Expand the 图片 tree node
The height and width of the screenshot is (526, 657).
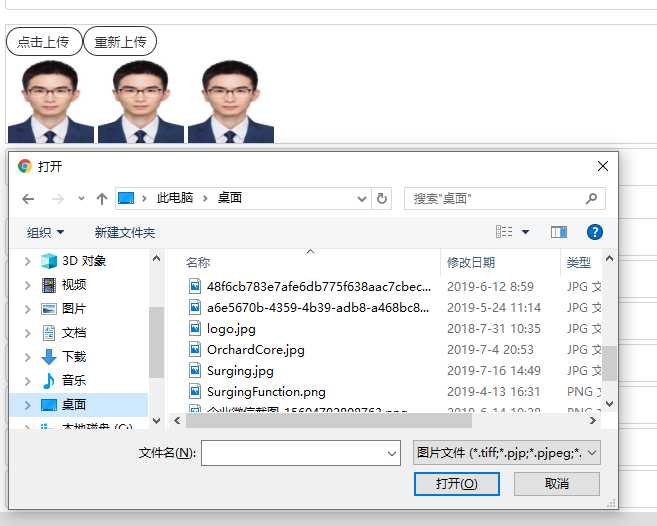coord(28,309)
